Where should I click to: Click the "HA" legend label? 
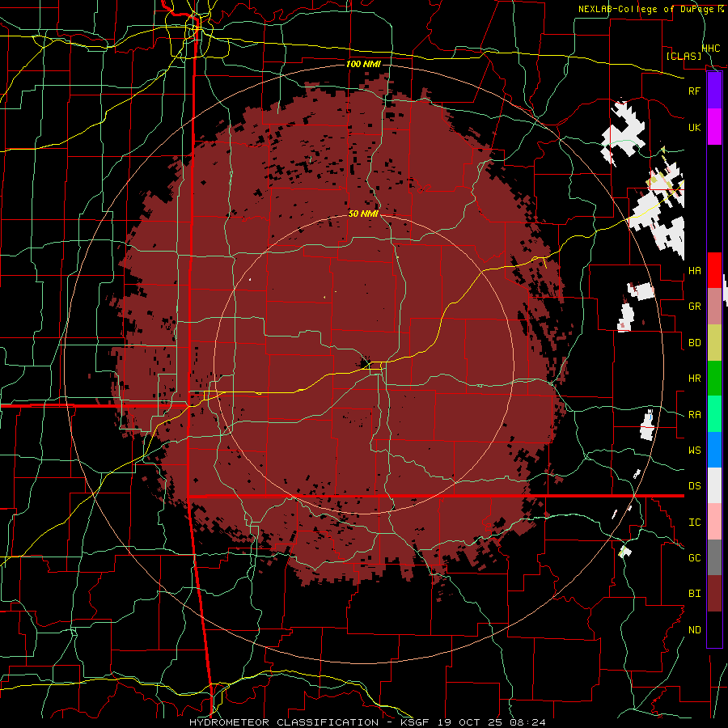coord(694,271)
